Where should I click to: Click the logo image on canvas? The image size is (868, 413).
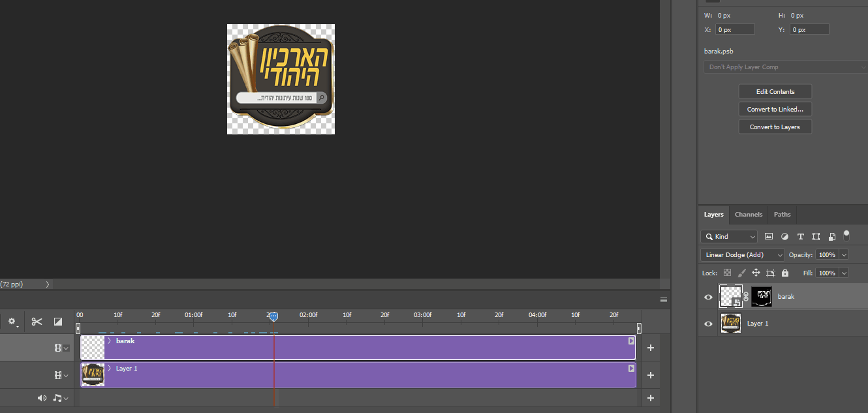click(281, 79)
